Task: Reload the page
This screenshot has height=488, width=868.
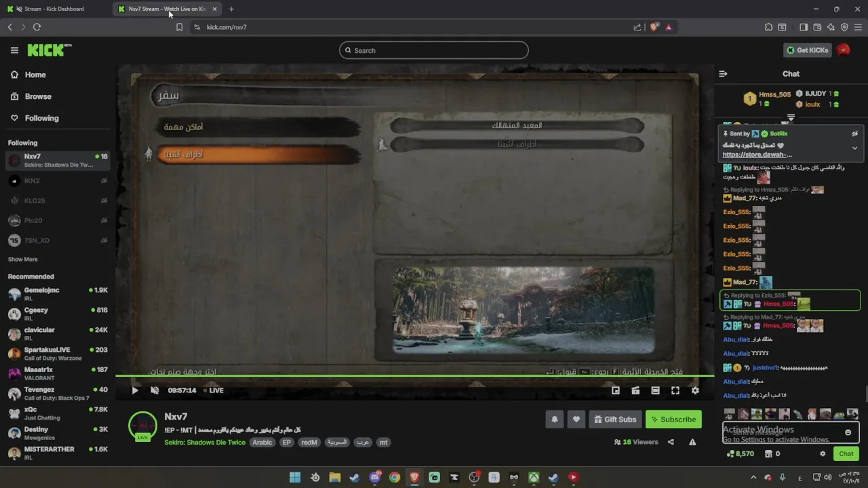Action: 37,27
